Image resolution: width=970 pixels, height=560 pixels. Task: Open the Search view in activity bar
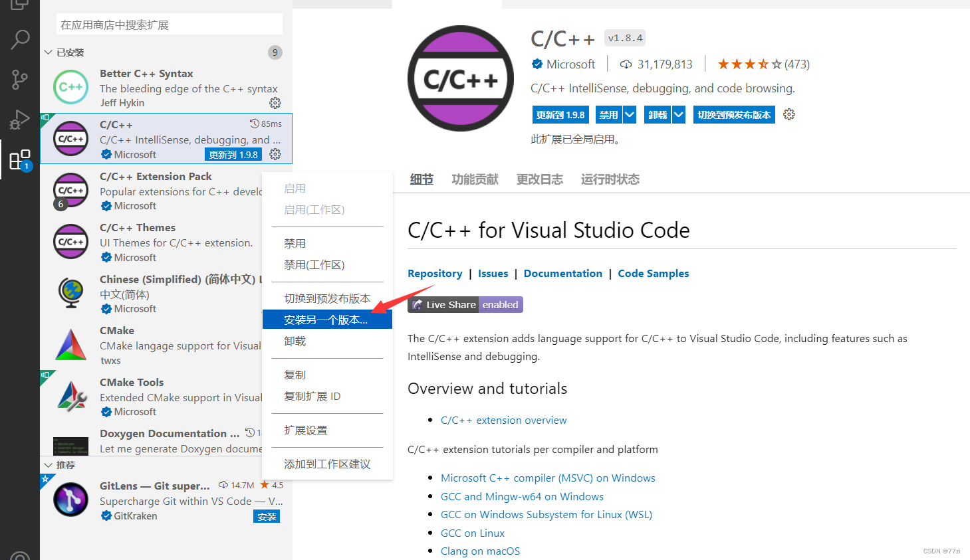tap(20, 39)
